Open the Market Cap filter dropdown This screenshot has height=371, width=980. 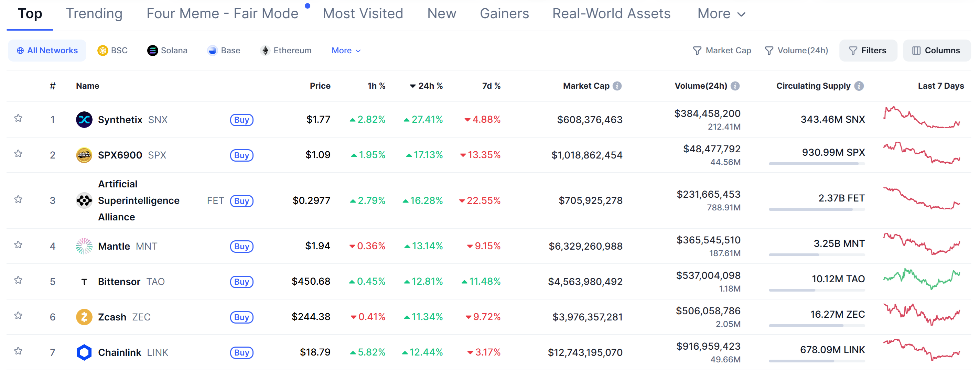(722, 51)
